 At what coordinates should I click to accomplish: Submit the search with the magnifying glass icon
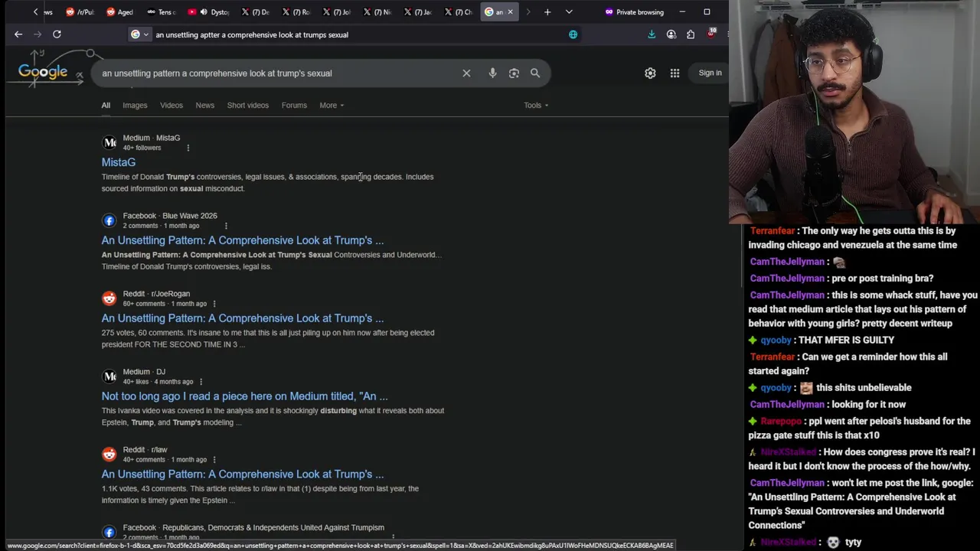[x=535, y=73]
